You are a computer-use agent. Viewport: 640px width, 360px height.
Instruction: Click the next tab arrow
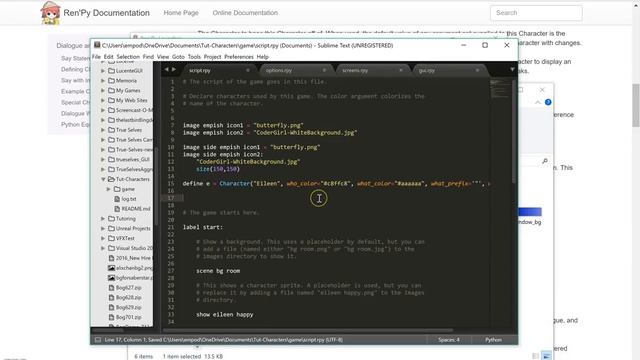tap(174, 70)
